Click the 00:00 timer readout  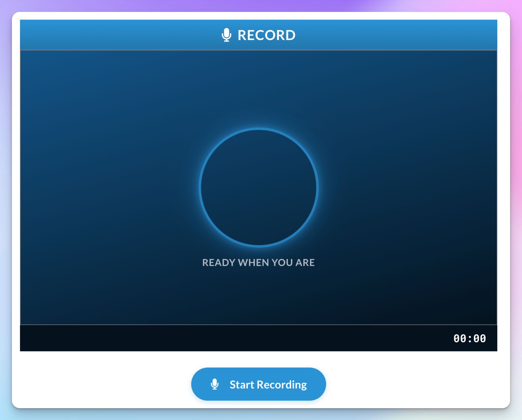469,338
